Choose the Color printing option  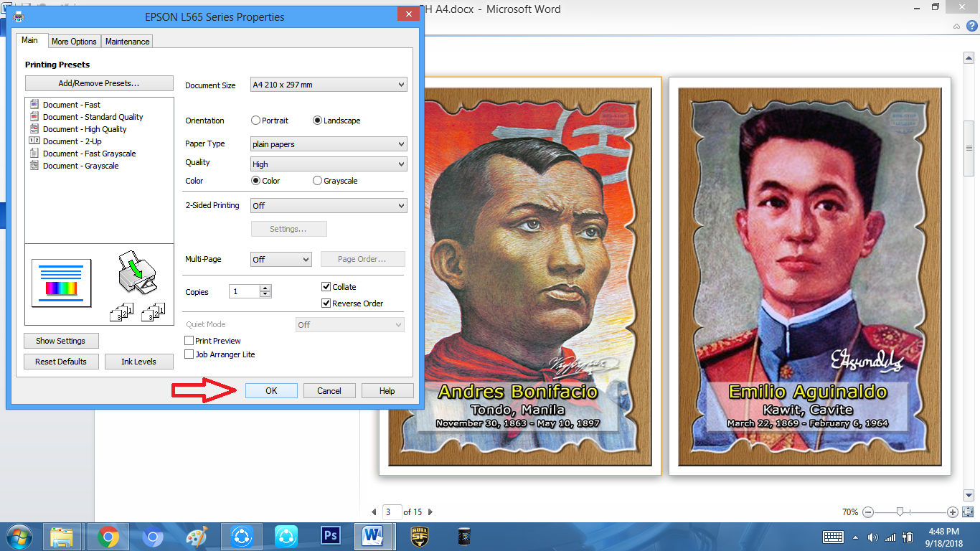(256, 181)
